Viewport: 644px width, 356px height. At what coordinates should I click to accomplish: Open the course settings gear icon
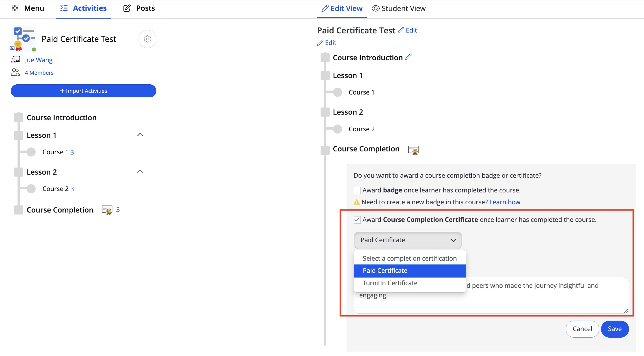click(x=147, y=39)
